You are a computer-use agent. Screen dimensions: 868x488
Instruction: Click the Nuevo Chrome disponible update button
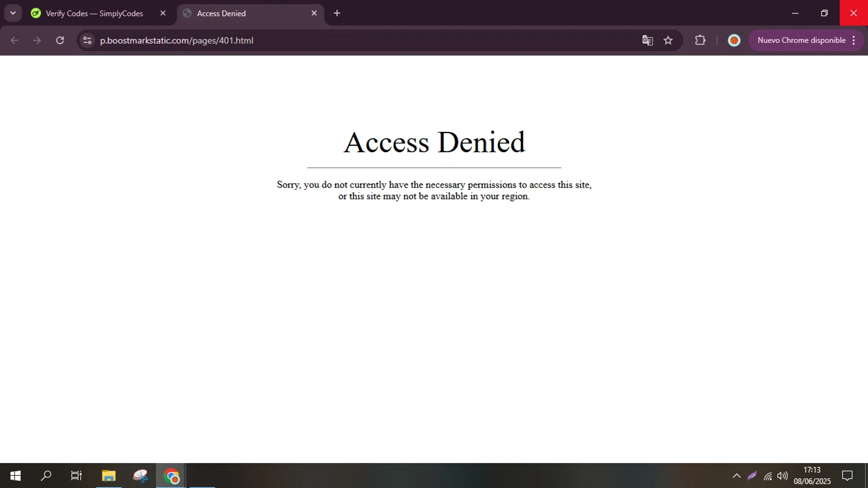[x=801, y=41]
